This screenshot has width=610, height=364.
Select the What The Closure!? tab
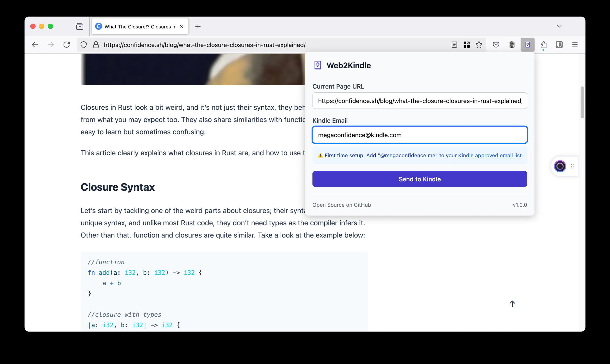140,26
